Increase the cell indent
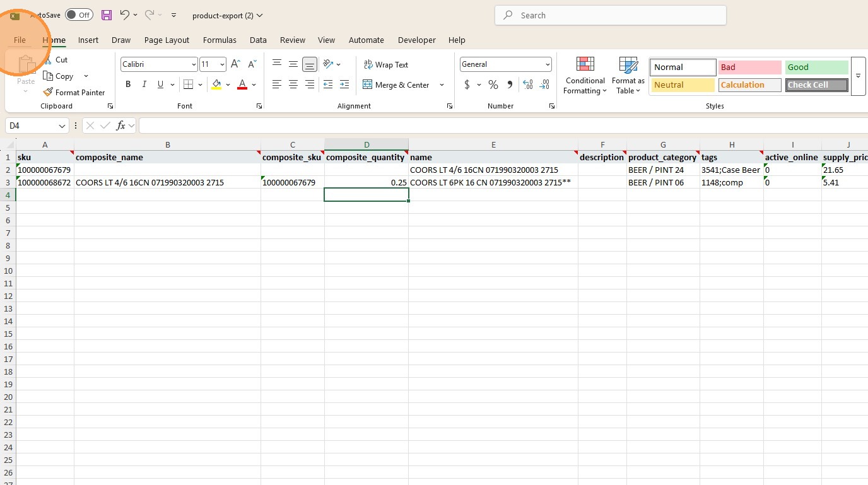The height and width of the screenshot is (485, 868). tap(344, 85)
